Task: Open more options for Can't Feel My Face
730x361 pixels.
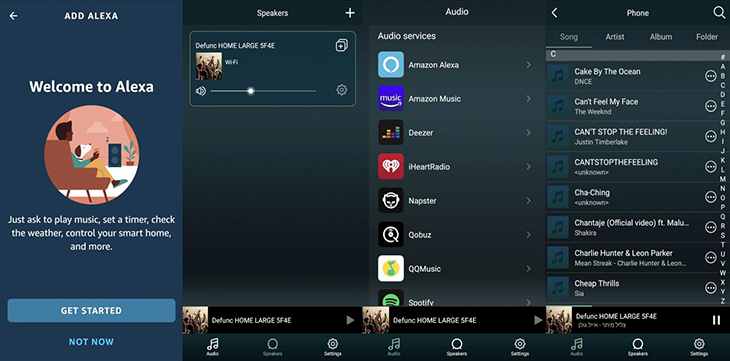Action: pyautogui.click(x=710, y=106)
